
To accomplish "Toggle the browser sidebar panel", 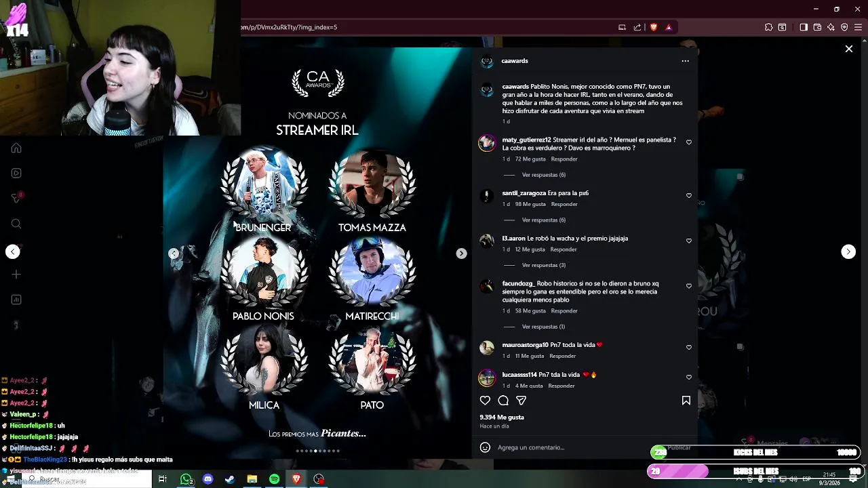I will (804, 27).
